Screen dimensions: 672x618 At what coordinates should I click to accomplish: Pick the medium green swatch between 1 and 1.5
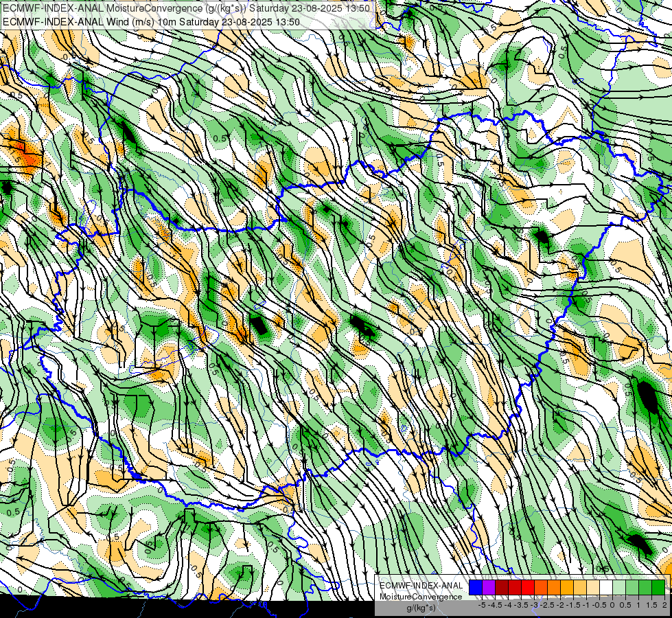[645, 587]
